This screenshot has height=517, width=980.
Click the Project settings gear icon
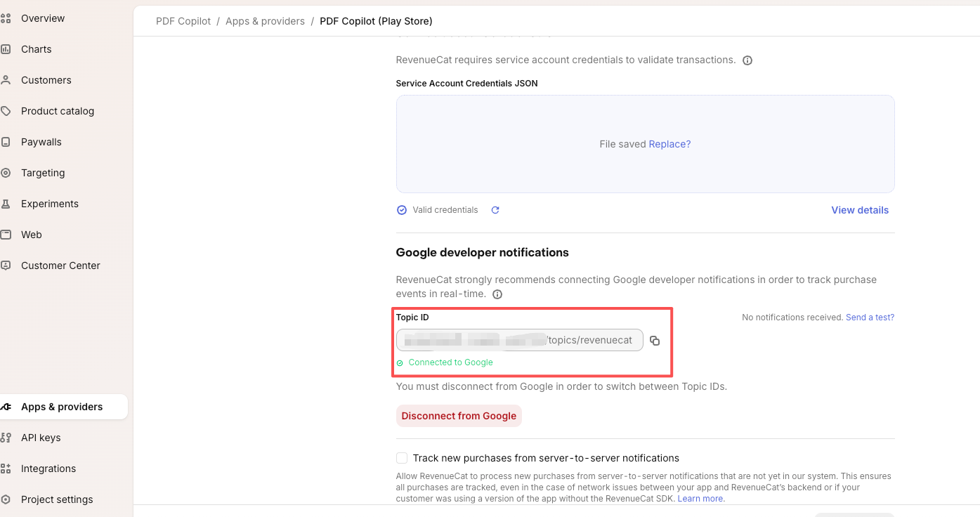click(6, 499)
